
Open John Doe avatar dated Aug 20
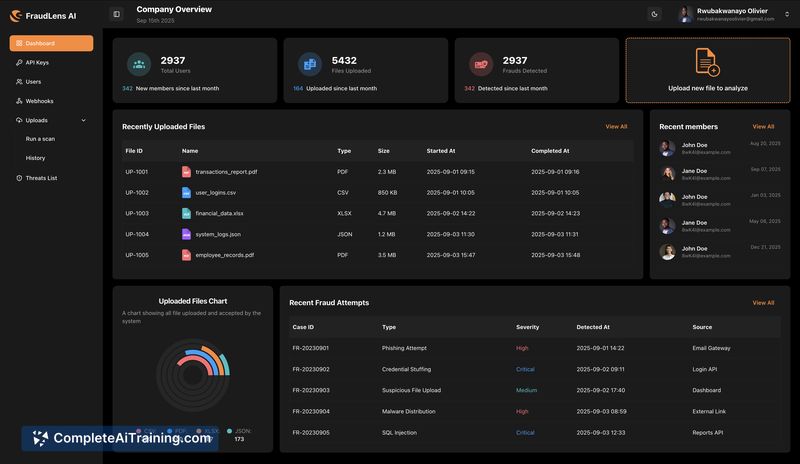[x=667, y=148]
